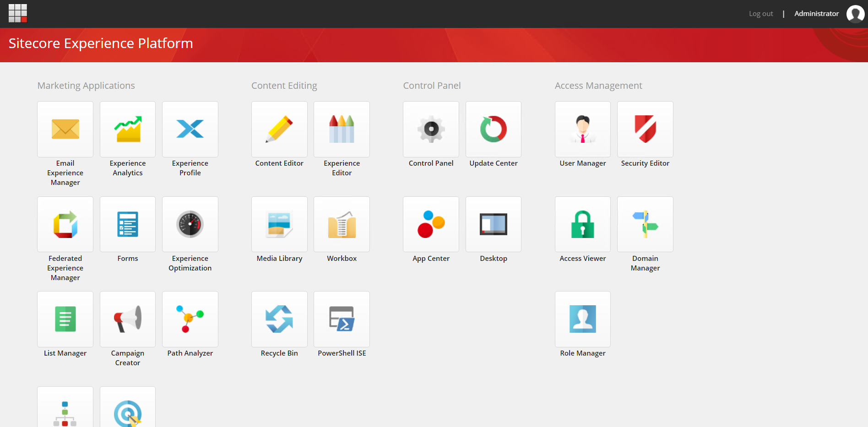Click the Sitecore Experience Platform title
Image resolution: width=868 pixels, height=427 pixels.
[x=101, y=43]
